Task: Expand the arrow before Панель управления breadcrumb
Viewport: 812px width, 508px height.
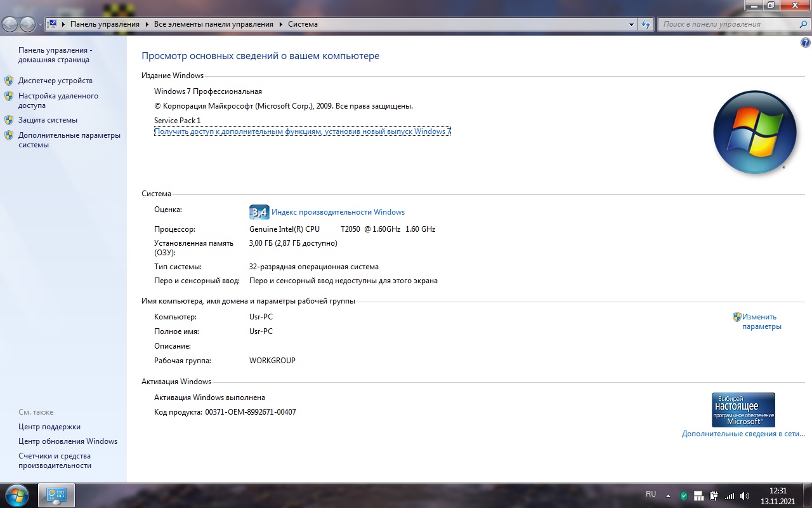Action: (x=63, y=24)
